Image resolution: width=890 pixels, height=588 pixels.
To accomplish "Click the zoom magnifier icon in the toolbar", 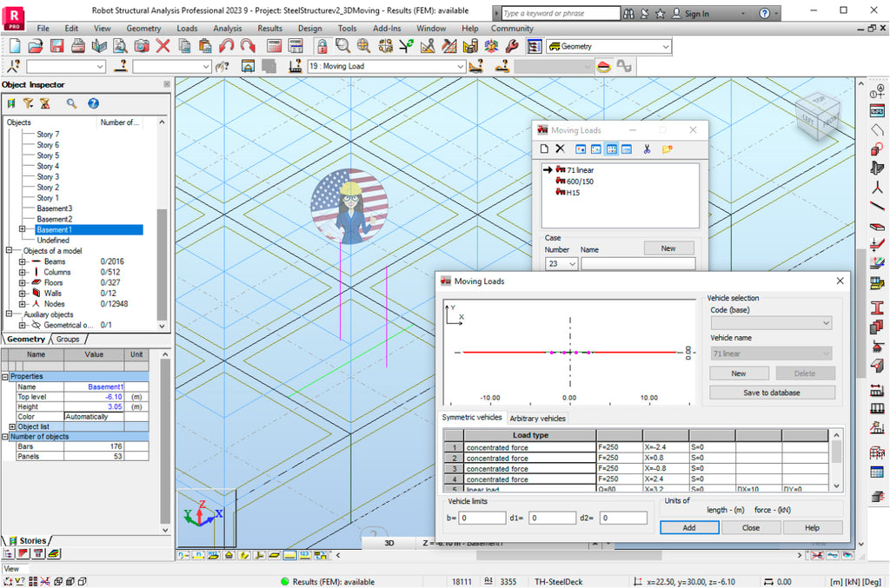I will [x=342, y=48].
